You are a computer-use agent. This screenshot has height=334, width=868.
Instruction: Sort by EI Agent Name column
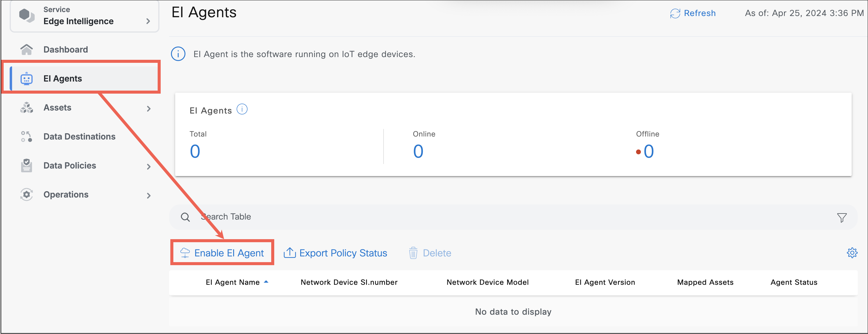tap(233, 282)
